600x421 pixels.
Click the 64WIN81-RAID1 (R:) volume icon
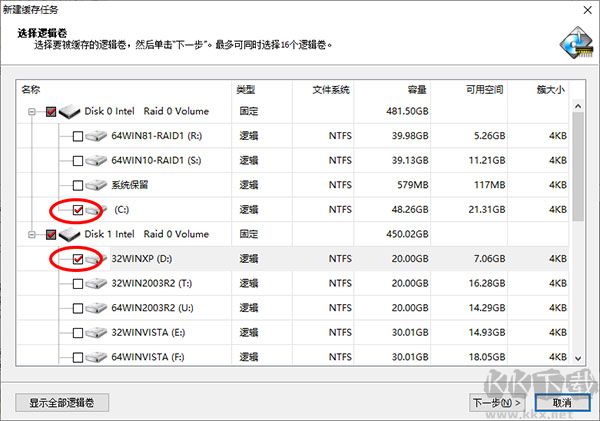tap(96, 136)
